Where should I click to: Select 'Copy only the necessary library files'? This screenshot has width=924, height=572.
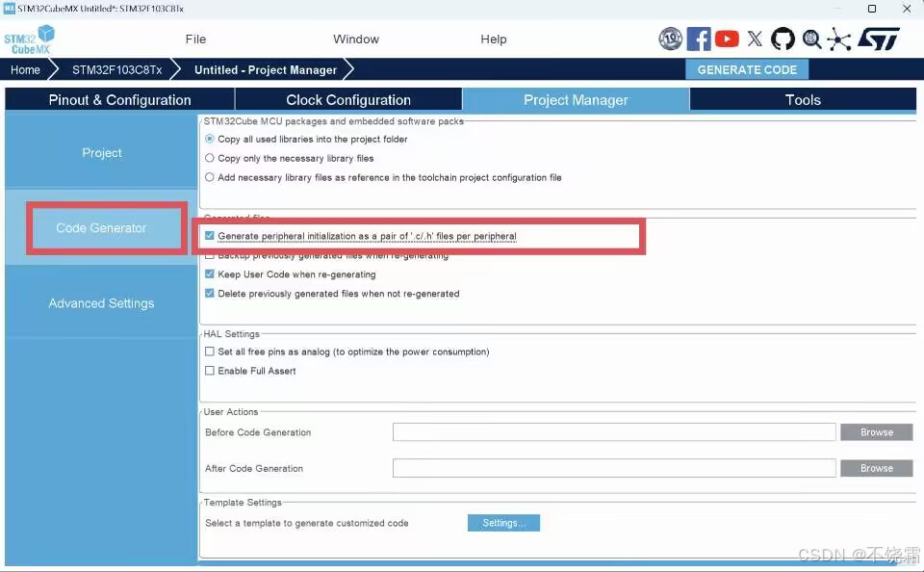[209, 158]
